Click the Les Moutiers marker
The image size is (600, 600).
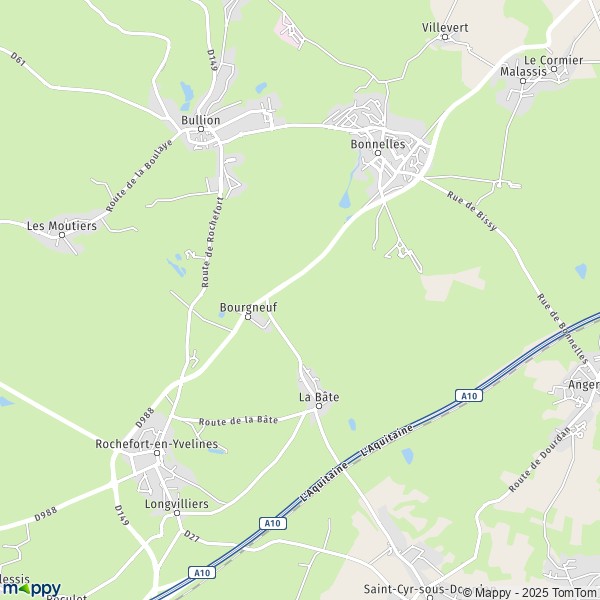(x=62, y=235)
